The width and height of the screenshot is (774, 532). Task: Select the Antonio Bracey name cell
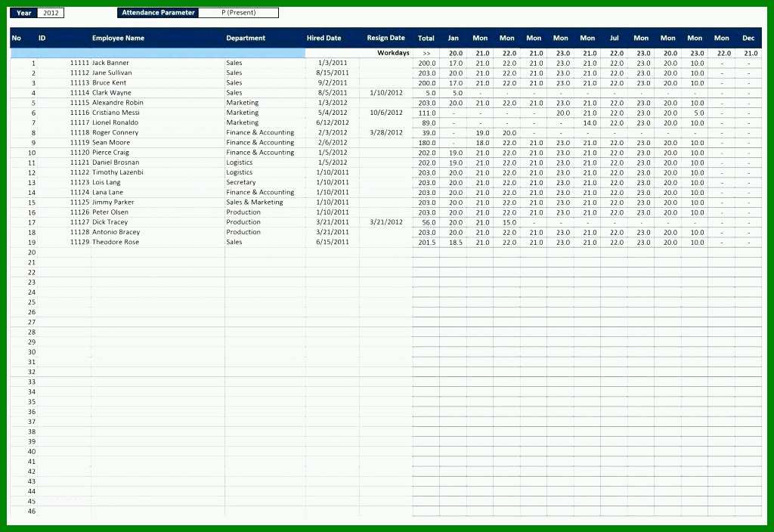(x=116, y=232)
